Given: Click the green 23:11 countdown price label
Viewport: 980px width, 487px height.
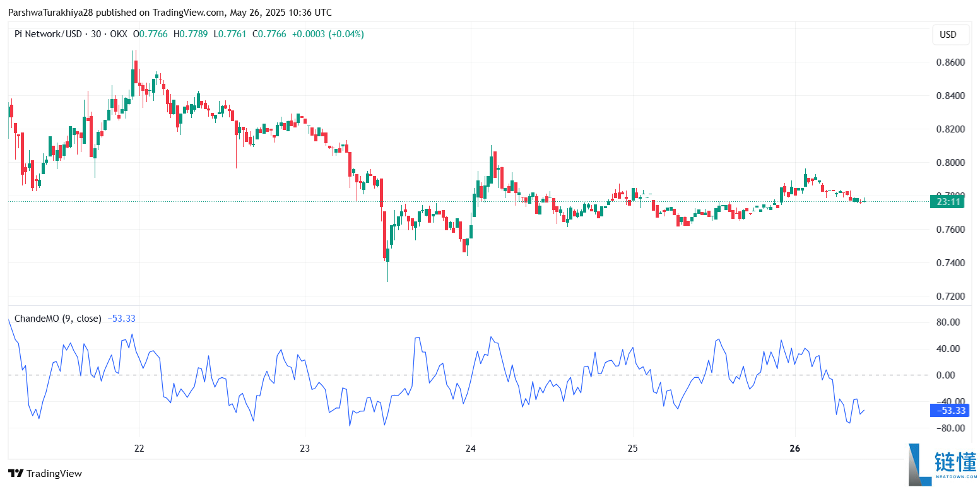Looking at the screenshot, I should tap(948, 202).
